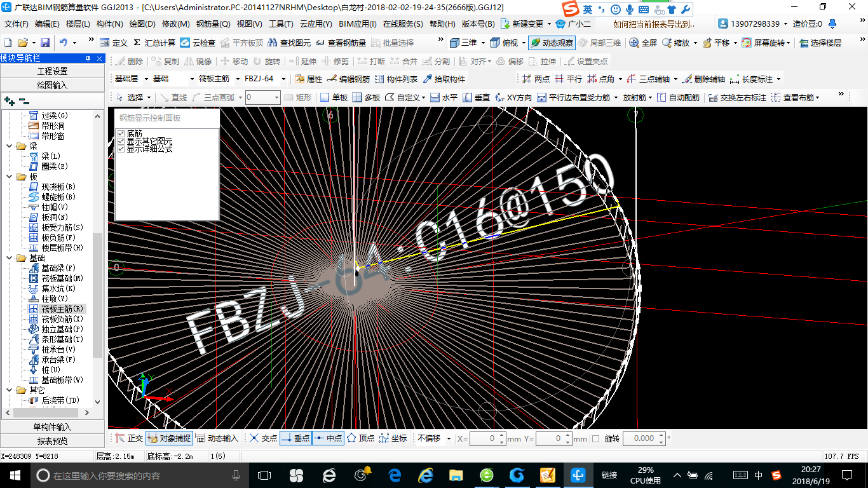Select 查找图元 find element tool
The width and height of the screenshot is (868, 488).
tap(289, 43)
